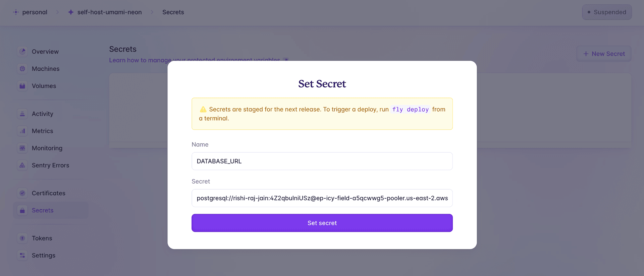This screenshot has width=644, height=276.
Task: Open the personal organization breadcrumb
Action: (x=35, y=12)
